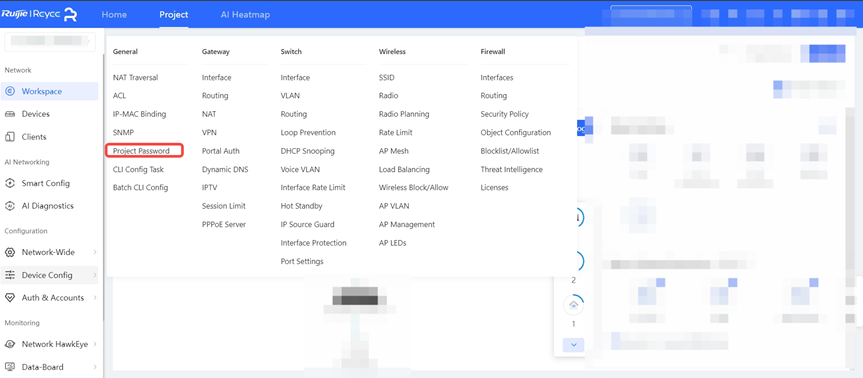The width and height of the screenshot is (863, 378).
Task: Click the Devices sidebar icon
Action: 10,114
